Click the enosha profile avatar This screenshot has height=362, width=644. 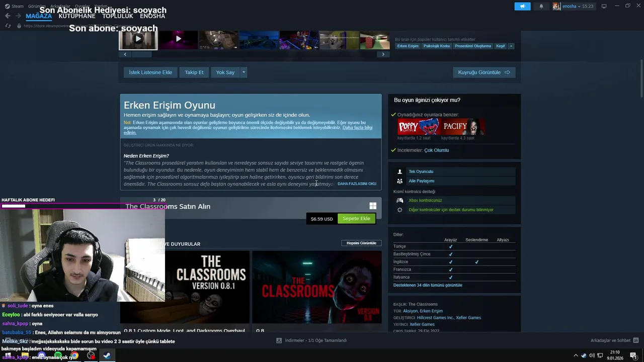[556, 6]
